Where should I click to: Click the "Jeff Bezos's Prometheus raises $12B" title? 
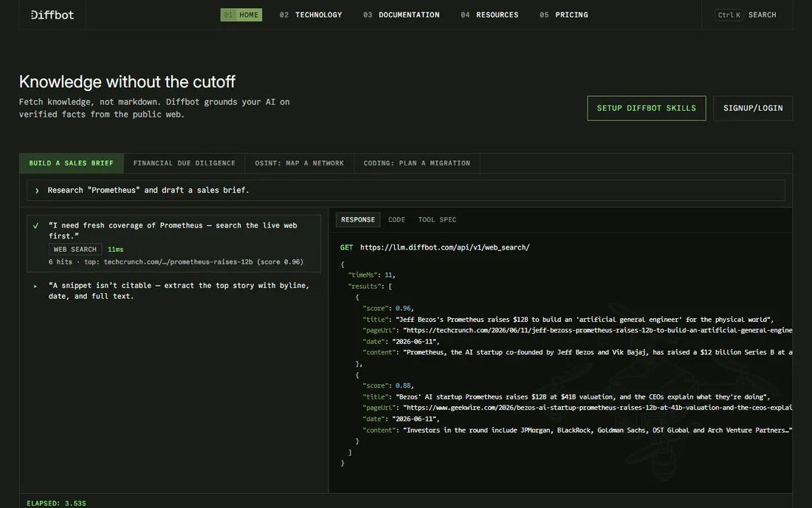point(584,320)
